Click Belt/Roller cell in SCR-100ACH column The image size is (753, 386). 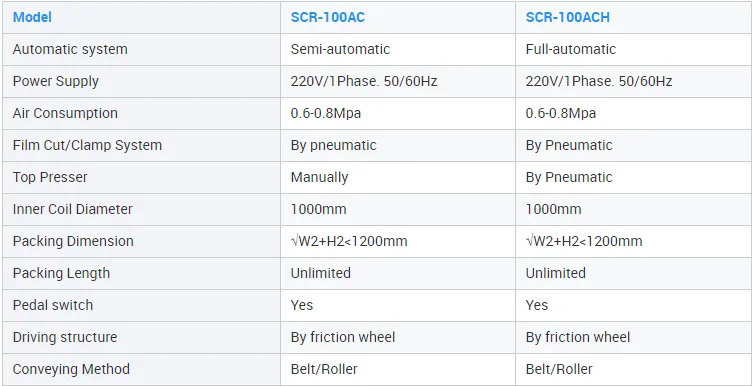pos(633,369)
